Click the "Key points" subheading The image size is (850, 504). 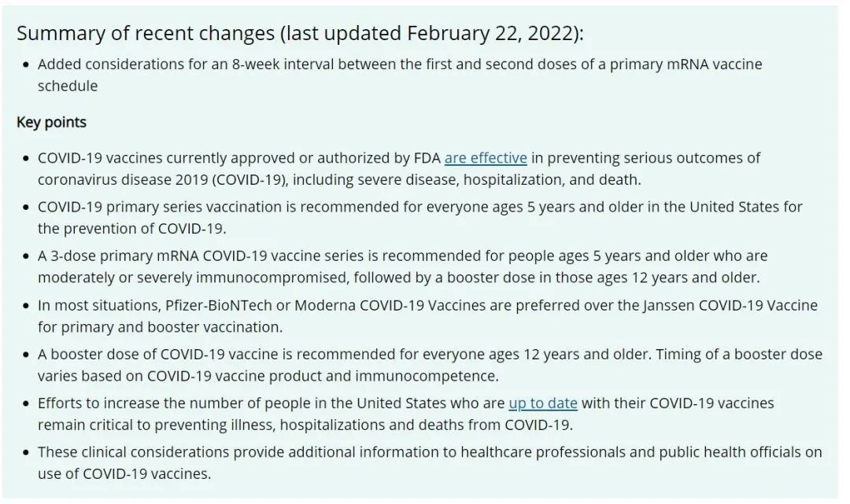pyautogui.click(x=51, y=123)
